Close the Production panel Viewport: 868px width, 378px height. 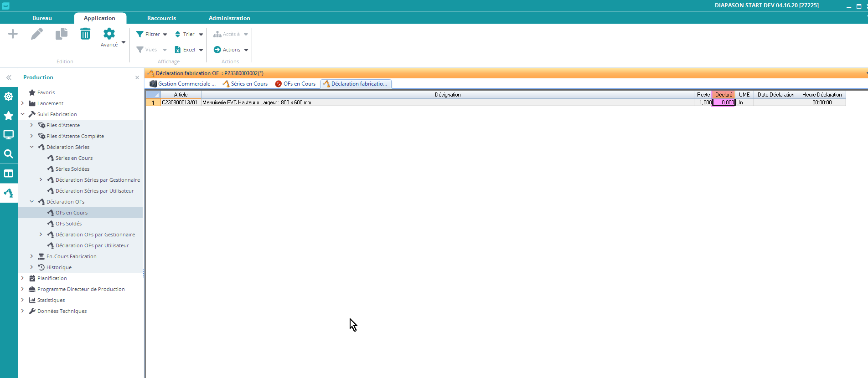click(x=137, y=77)
